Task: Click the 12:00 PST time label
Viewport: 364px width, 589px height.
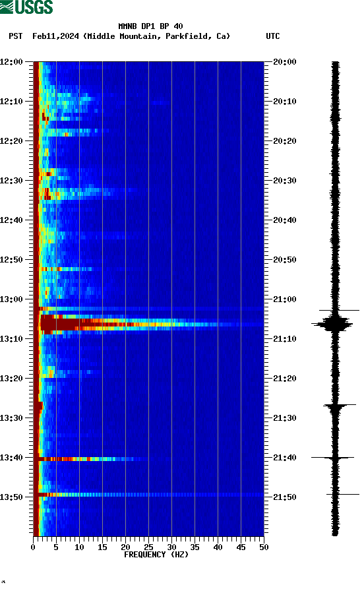Action: pyautogui.click(x=11, y=61)
